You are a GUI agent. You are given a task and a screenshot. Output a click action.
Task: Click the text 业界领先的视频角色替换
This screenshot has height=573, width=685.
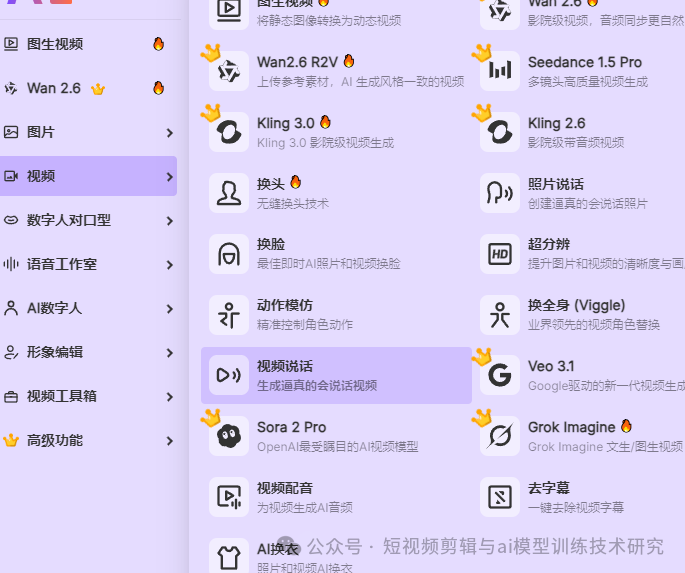click(x=594, y=325)
